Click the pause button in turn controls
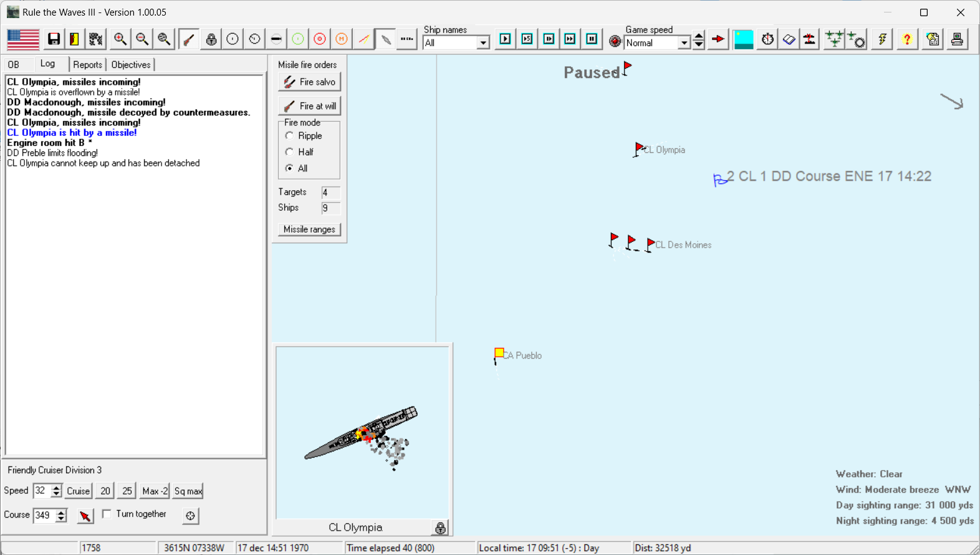 coord(592,39)
